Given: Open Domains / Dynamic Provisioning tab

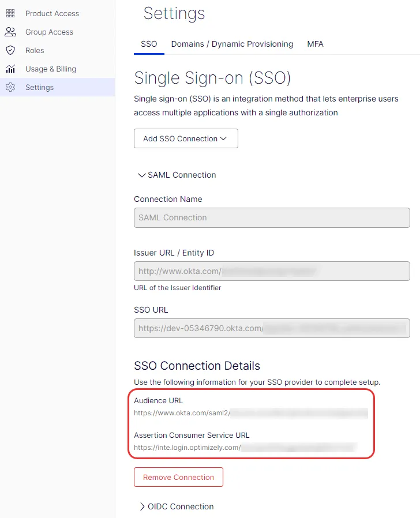Looking at the screenshot, I should pyautogui.click(x=232, y=44).
